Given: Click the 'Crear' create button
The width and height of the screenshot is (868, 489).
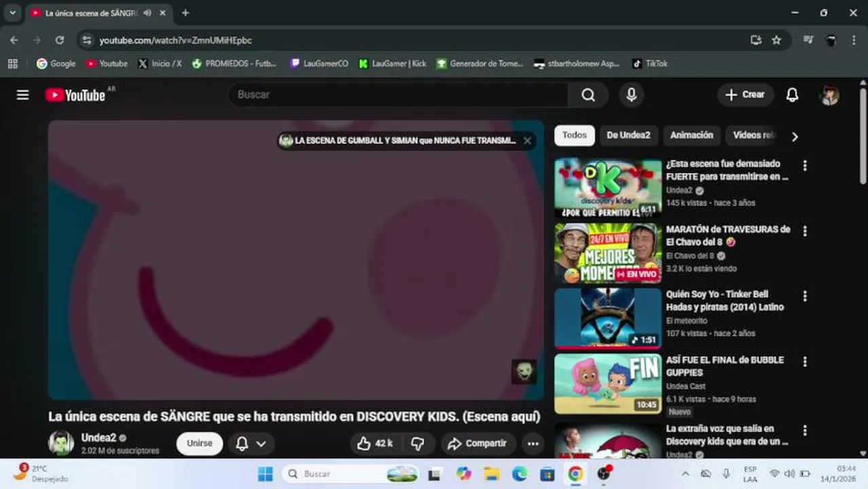Looking at the screenshot, I should (745, 95).
